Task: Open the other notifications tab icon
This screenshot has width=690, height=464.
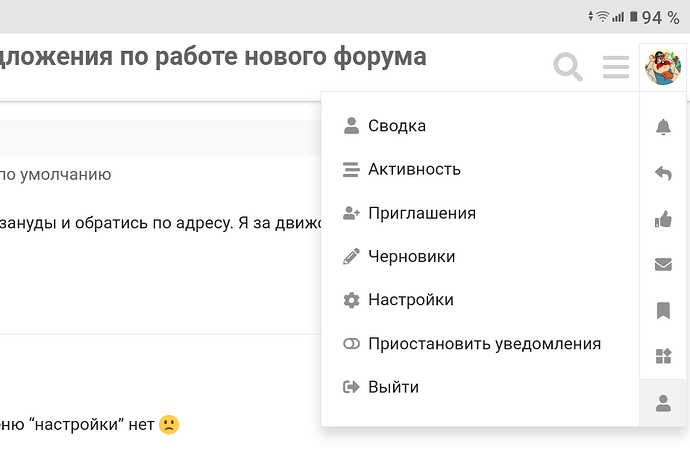Action: [663, 356]
